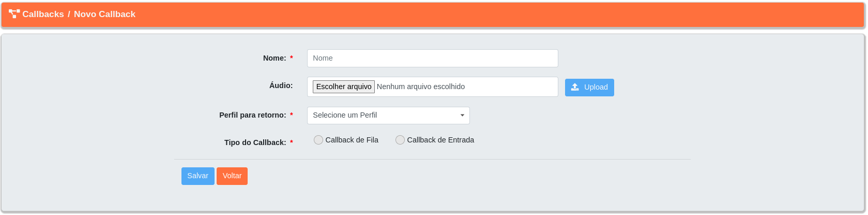Click the Callbacks hierarchy icon in header

coord(14,14)
